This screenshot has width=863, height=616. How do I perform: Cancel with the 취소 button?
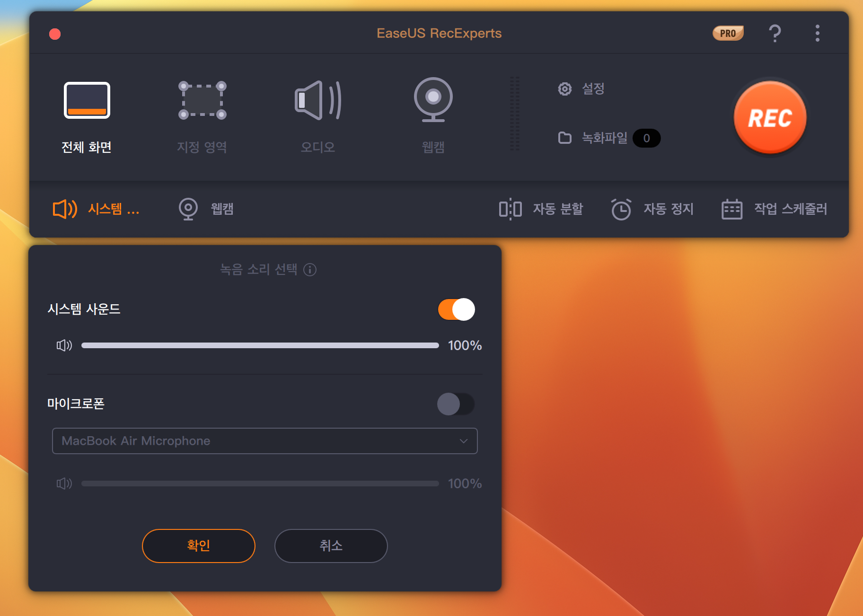(x=331, y=546)
